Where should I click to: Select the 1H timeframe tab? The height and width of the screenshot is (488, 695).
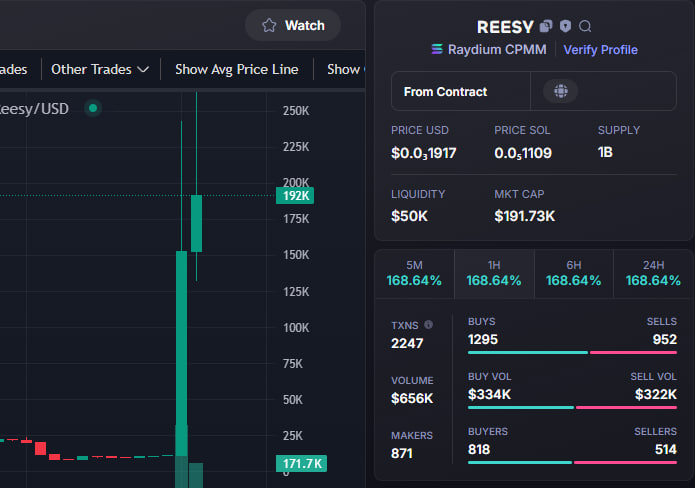click(x=494, y=273)
